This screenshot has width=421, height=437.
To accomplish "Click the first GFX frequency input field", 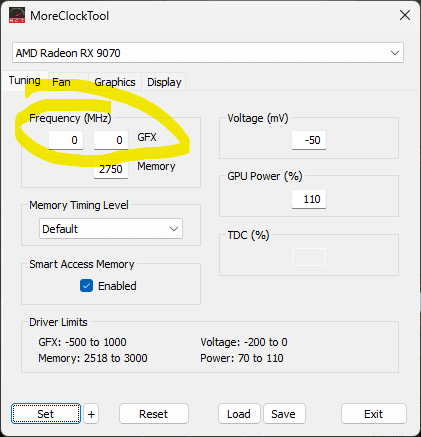I will click(66, 140).
